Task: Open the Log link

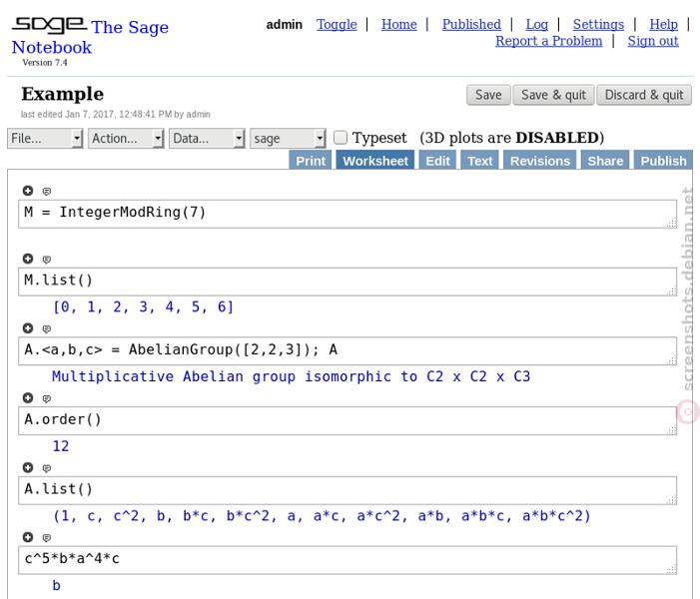Action: pyautogui.click(x=537, y=24)
